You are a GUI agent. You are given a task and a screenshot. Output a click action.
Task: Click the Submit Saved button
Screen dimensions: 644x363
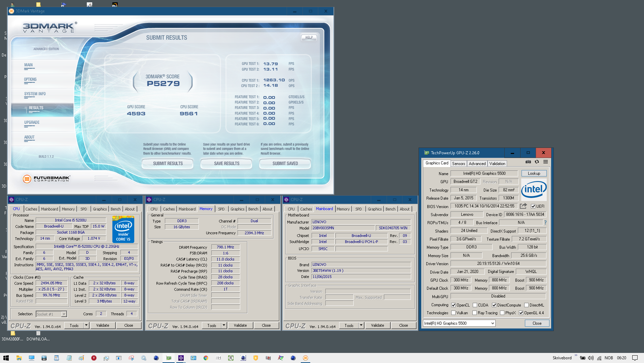click(x=285, y=164)
